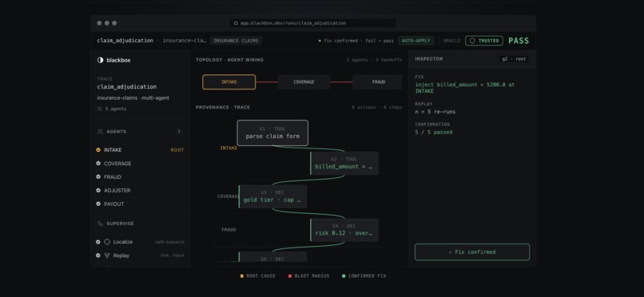Select the ADJUSTER agent in the list

[x=140, y=190]
